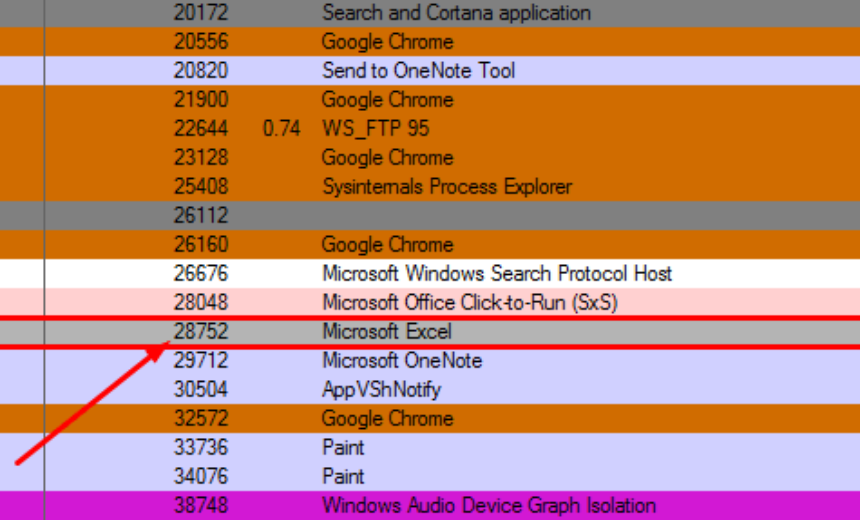Viewport: 860px width, 520px height.
Task: Select PID 32572 cell
Action: pyautogui.click(x=201, y=419)
